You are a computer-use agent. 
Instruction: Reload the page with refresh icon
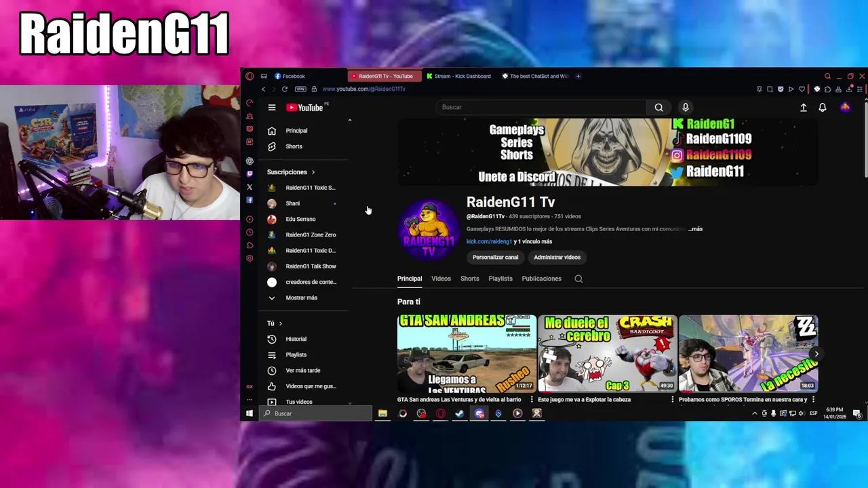pyautogui.click(x=285, y=89)
